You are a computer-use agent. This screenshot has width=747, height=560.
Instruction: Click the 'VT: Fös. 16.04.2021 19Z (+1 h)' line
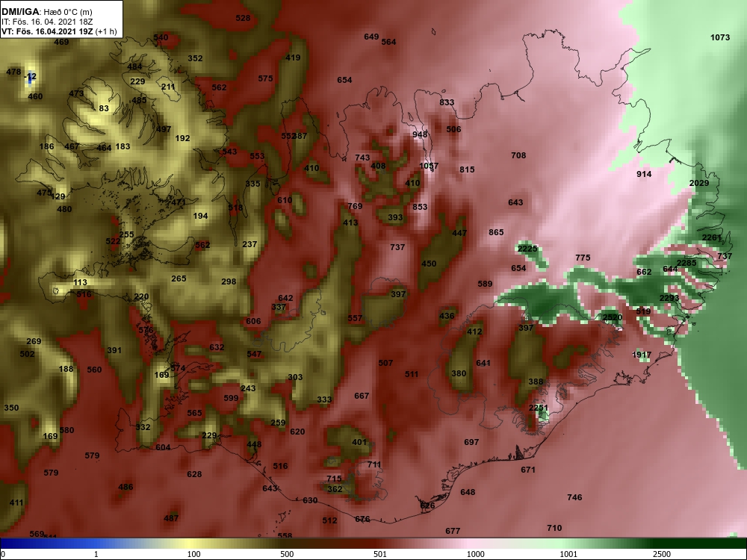click(59, 31)
